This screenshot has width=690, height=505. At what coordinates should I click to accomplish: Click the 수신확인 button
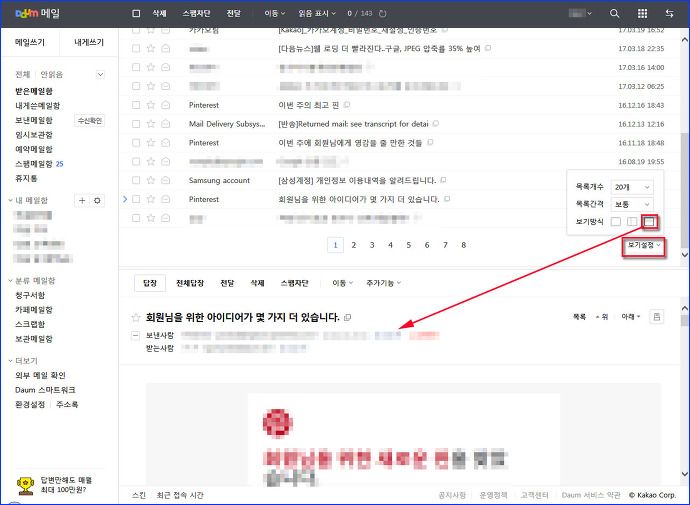coord(90,121)
